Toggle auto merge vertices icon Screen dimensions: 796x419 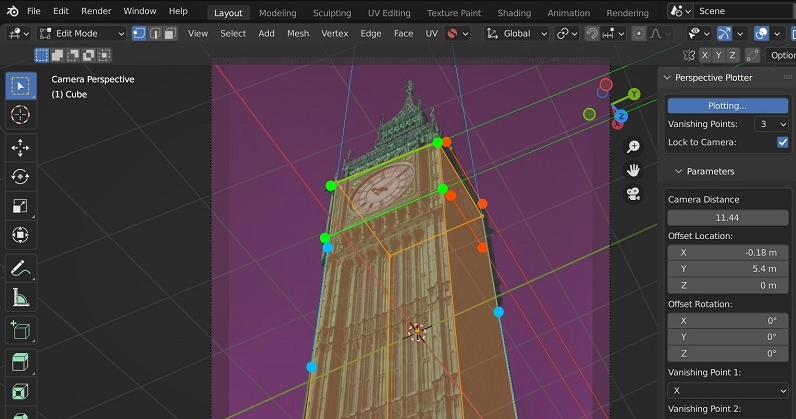[x=752, y=55]
